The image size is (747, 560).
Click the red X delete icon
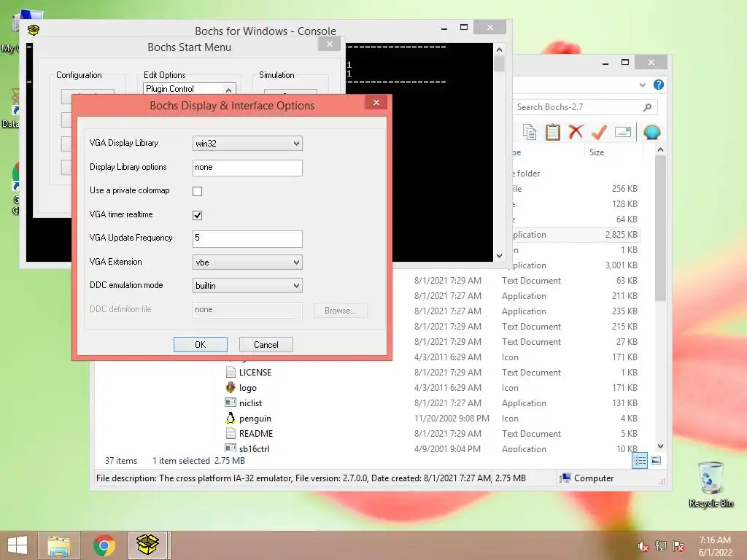click(576, 132)
